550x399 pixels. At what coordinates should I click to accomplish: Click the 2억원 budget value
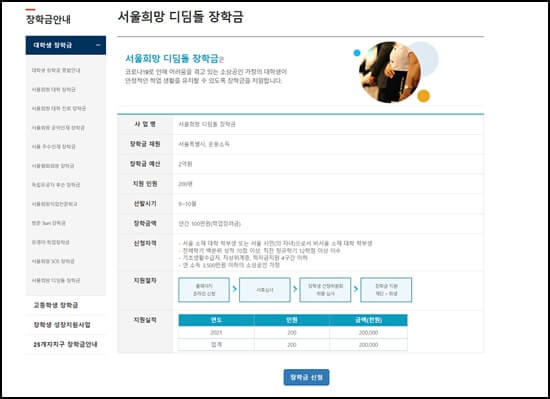click(185, 164)
